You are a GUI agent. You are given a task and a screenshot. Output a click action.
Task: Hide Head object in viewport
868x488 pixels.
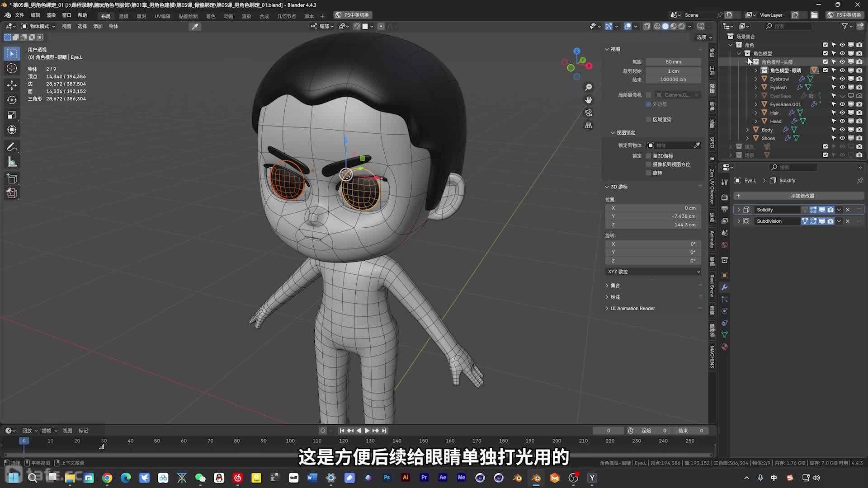842,121
